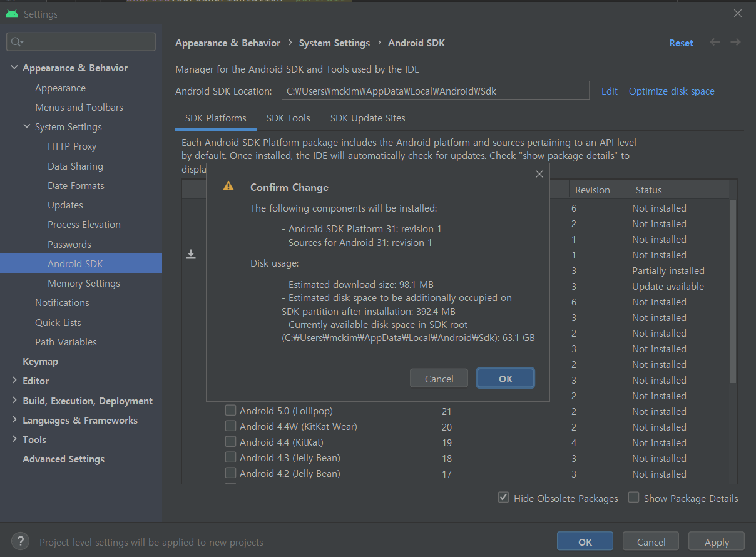
Task: Open Quick Lists settings
Action: (x=58, y=323)
